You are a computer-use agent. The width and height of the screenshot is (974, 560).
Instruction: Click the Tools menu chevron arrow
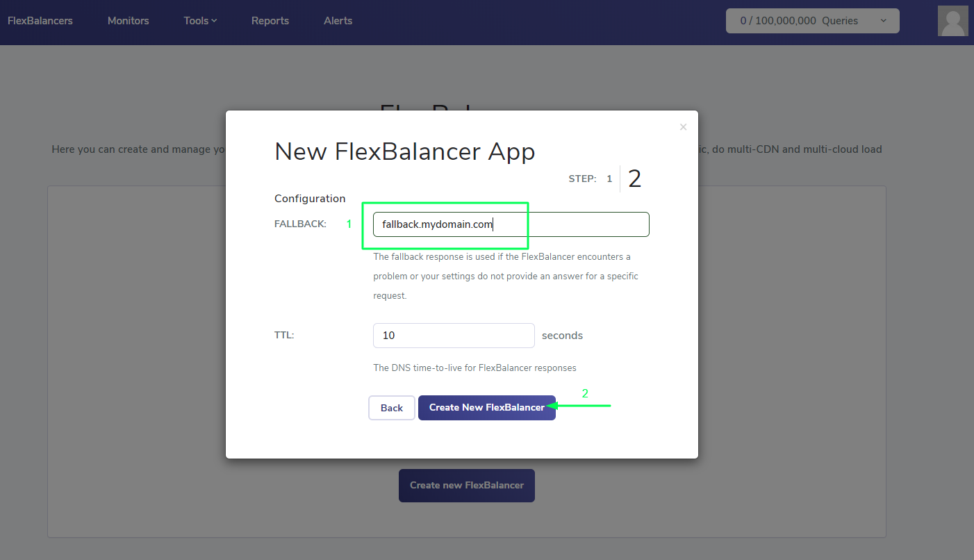pos(214,21)
